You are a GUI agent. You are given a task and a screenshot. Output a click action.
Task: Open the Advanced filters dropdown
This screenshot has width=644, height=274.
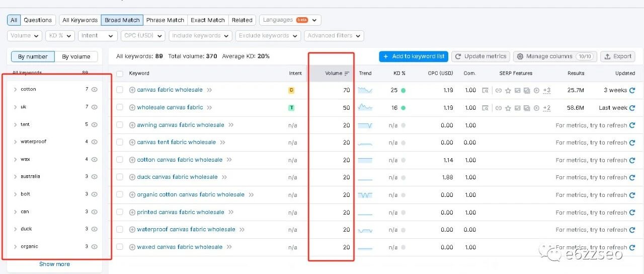(334, 36)
